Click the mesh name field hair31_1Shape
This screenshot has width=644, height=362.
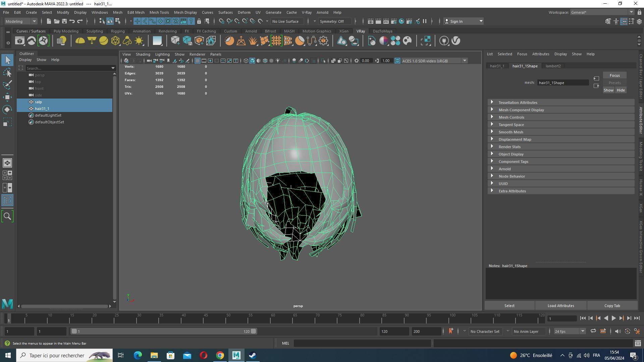point(563,83)
